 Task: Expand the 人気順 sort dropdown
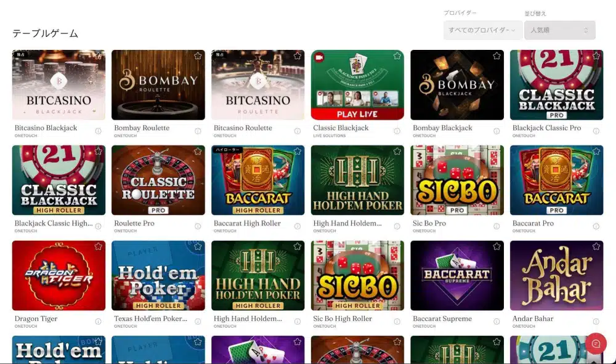click(x=560, y=30)
